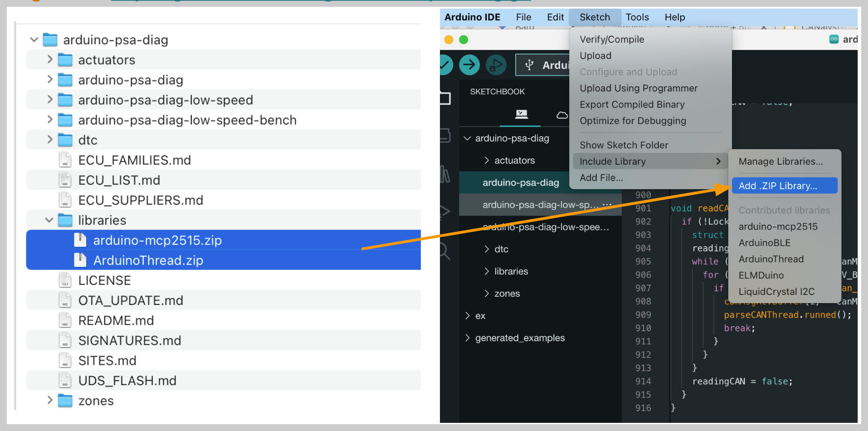Open the Arduino IDE application menu
This screenshot has height=431, width=868.
click(472, 17)
